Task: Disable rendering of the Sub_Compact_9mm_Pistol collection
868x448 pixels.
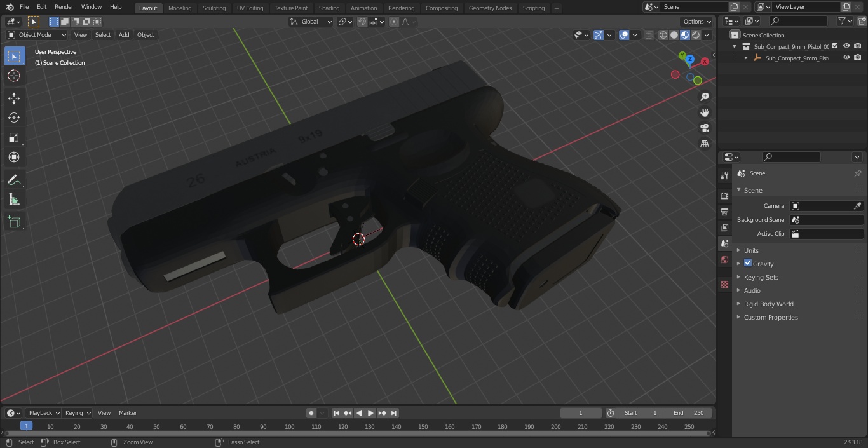Action: (x=858, y=46)
